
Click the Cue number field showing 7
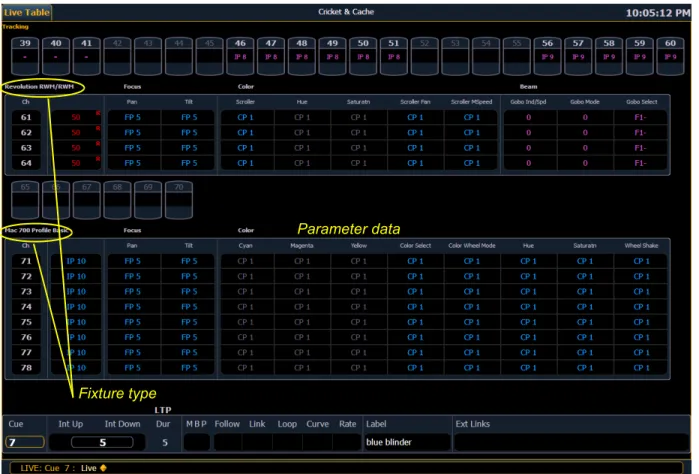[25, 442]
